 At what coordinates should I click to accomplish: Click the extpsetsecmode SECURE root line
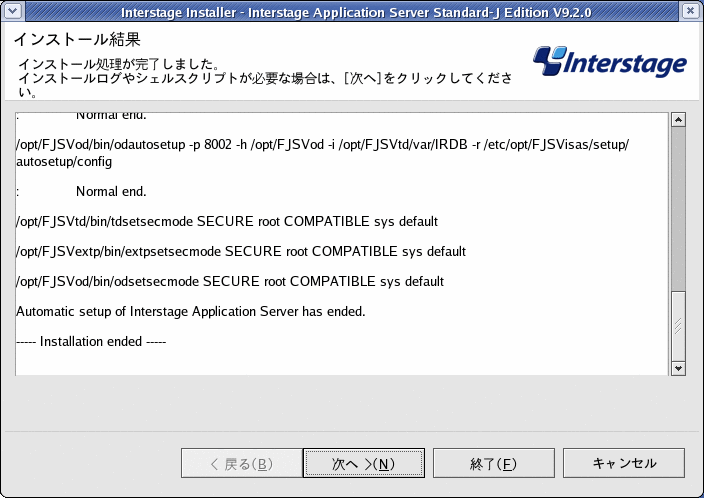click(241, 251)
